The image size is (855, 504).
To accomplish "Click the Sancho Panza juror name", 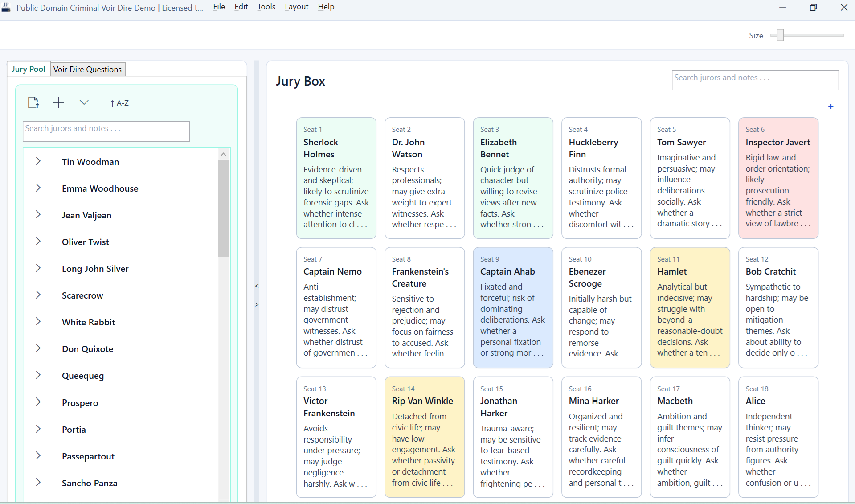I will (x=90, y=483).
